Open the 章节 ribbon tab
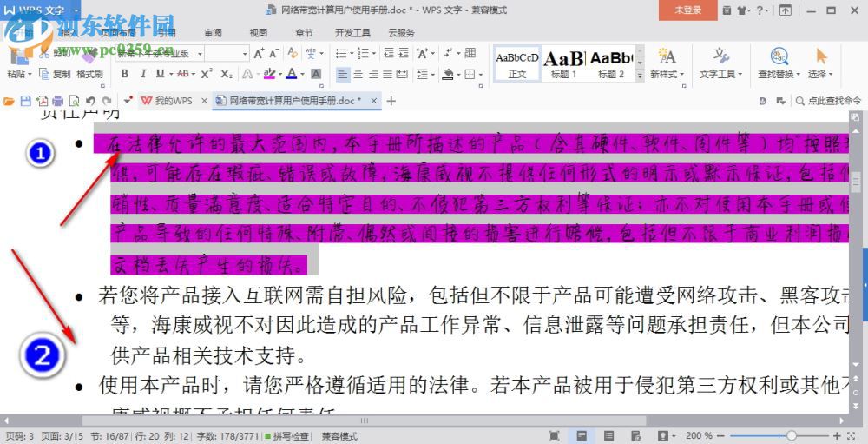This screenshot has width=868, height=444. [304, 33]
